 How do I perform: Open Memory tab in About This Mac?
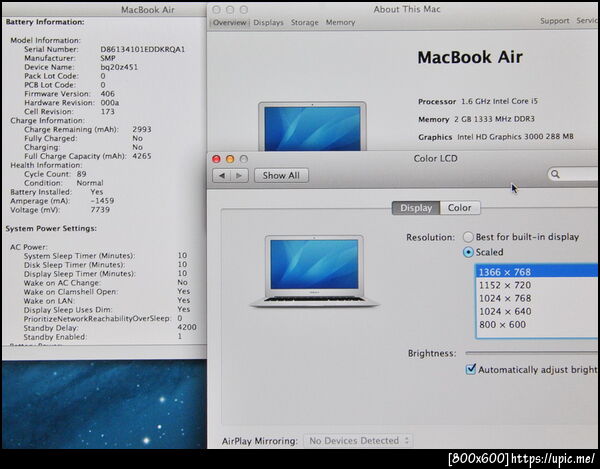coord(341,23)
